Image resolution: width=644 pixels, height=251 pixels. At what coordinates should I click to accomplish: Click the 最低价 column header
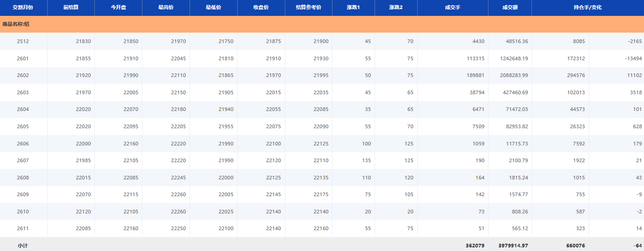[213, 8]
